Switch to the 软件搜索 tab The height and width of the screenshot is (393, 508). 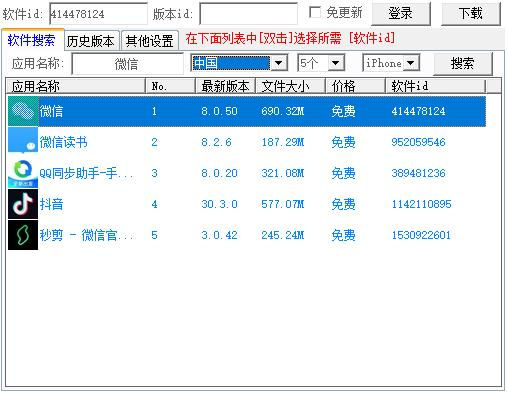point(32,40)
